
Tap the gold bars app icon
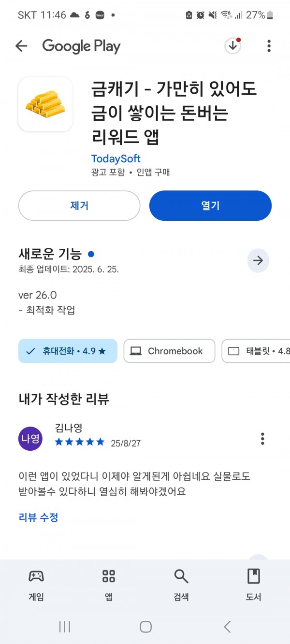click(x=45, y=104)
